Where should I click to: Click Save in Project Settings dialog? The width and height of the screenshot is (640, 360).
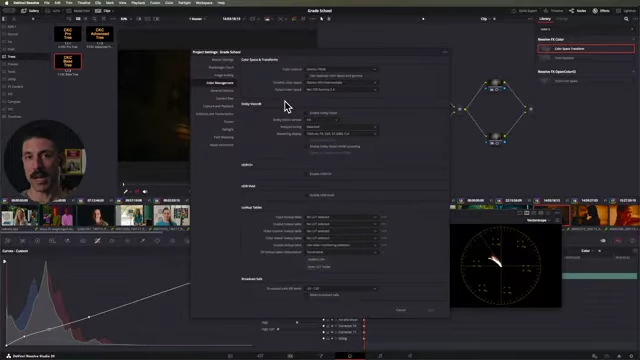point(431,310)
